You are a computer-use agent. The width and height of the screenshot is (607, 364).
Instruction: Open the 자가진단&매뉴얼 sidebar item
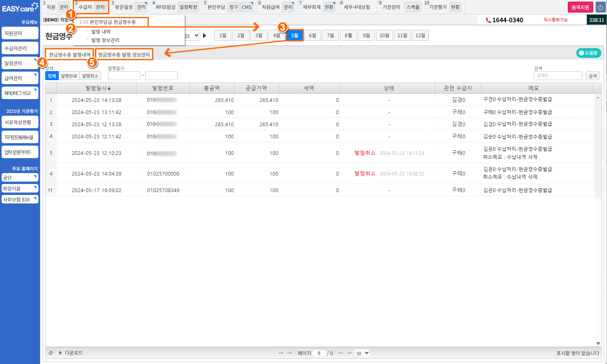[20, 137]
